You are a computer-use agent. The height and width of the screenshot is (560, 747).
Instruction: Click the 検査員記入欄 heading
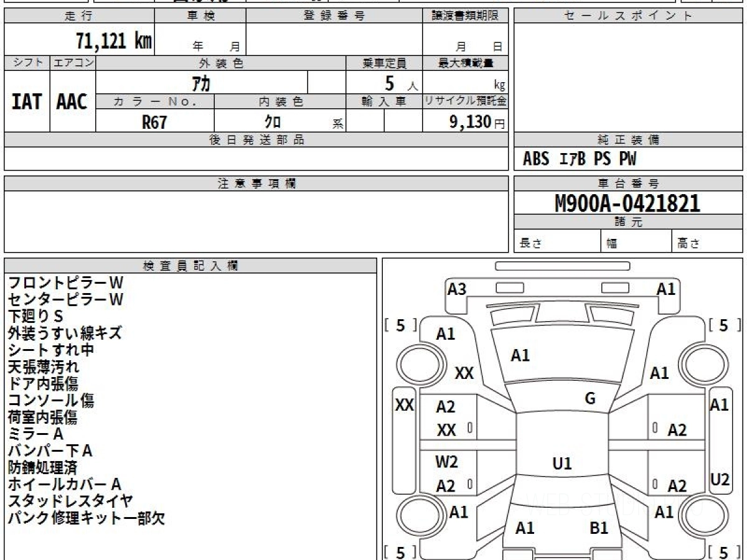(190, 266)
